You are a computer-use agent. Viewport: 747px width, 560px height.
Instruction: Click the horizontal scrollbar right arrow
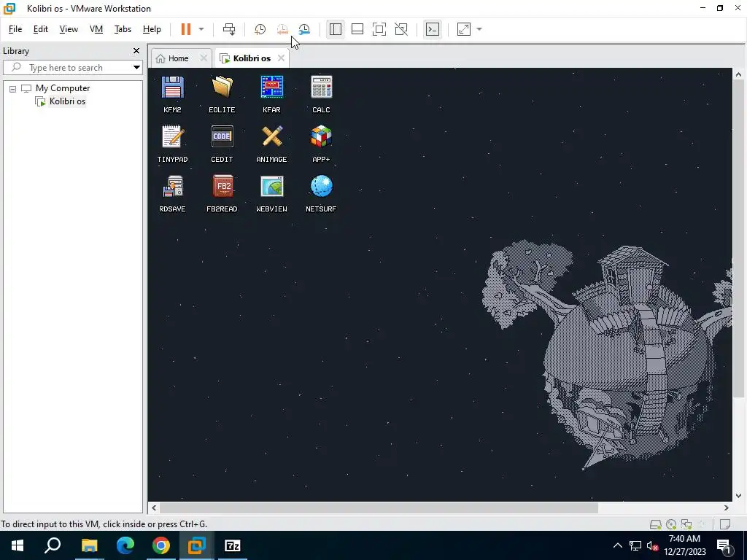tap(727, 508)
